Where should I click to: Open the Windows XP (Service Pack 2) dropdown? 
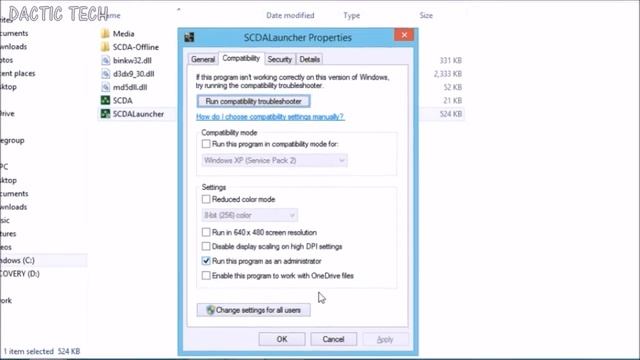click(274, 160)
